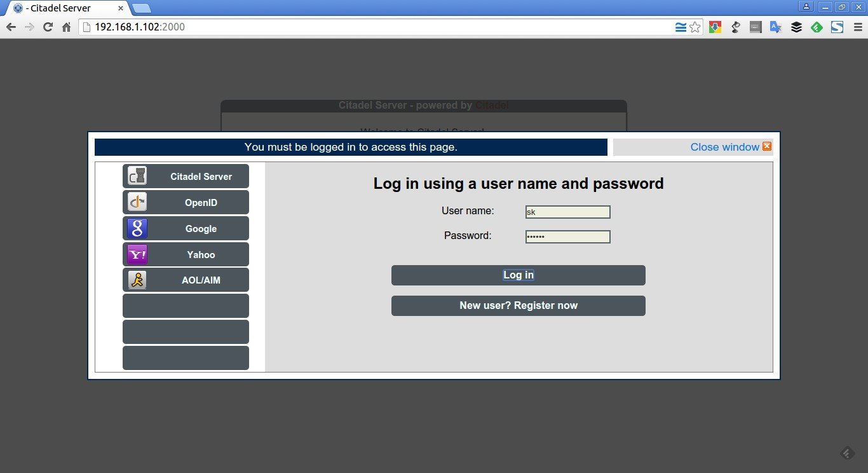Choose AOL/AIM login method

pyautogui.click(x=186, y=280)
